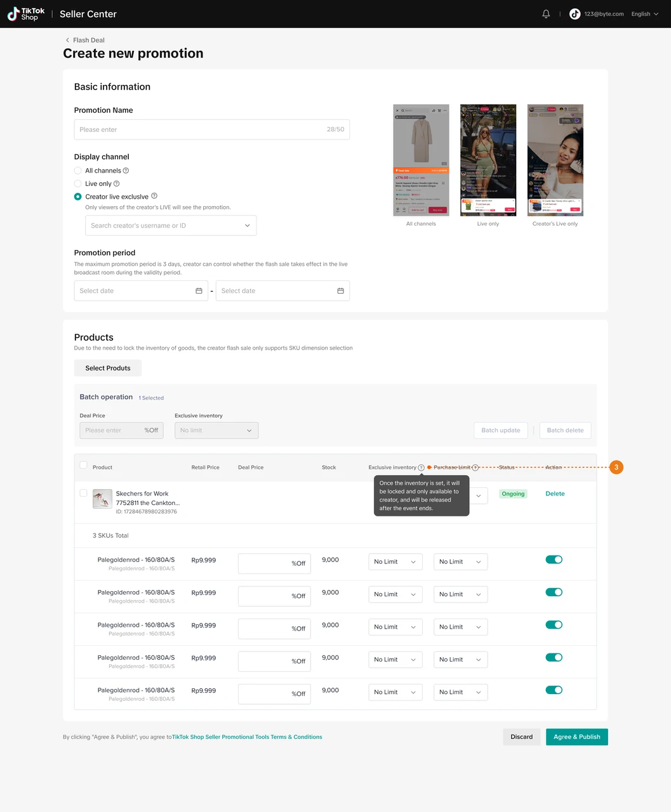The width and height of the screenshot is (671, 812).
Task: Open the English language dropdown
Action: [644, 14]
